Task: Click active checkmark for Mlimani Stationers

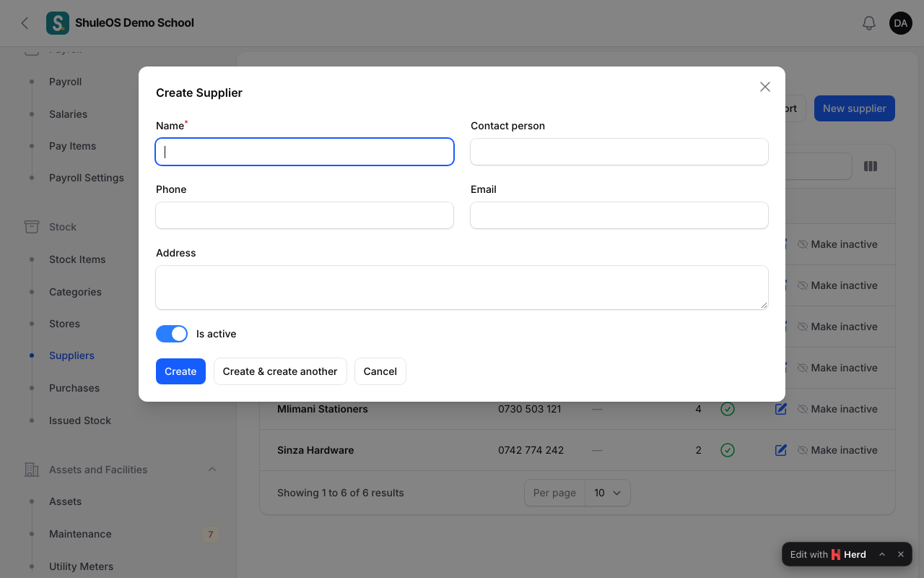Action: [x=728, y=409]
